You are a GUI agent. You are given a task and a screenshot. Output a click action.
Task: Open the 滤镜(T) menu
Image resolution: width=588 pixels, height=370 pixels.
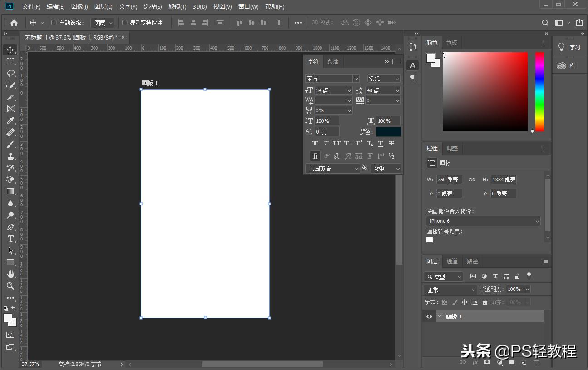pyautogui.click(x=177, y=7)
